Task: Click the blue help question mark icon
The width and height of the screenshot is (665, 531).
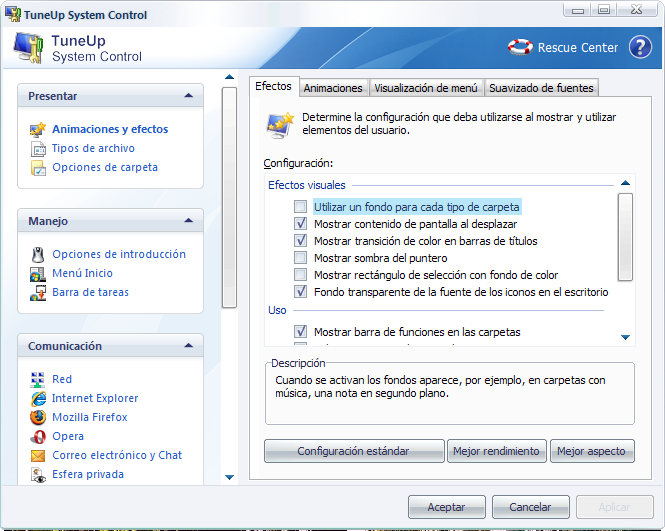Action: (x=640, y=48)
